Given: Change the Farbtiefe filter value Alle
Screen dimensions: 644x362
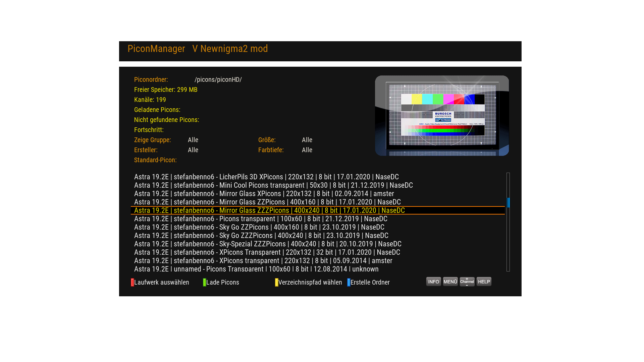Looking at the screenshot, I should [307, 150].
